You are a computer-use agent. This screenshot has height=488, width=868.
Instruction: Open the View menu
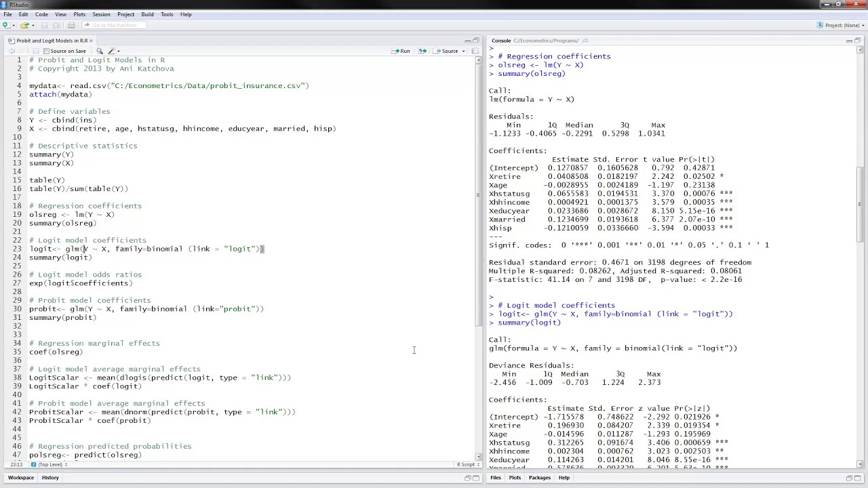coord(60,14)
